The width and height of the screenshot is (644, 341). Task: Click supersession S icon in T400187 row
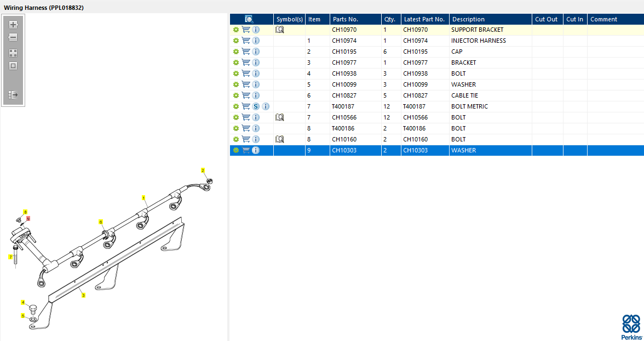pyautogui.click(x=256, y=106)
